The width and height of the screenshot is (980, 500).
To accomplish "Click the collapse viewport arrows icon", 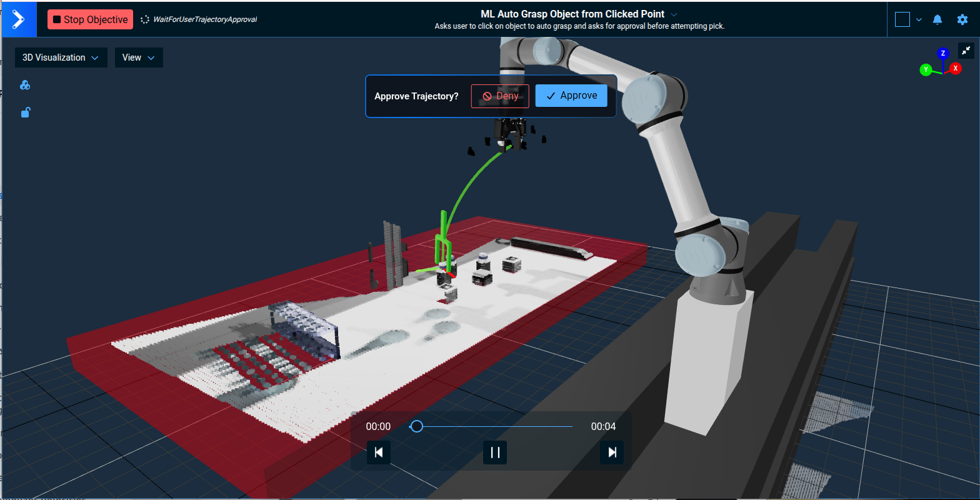I will (966, 51).
